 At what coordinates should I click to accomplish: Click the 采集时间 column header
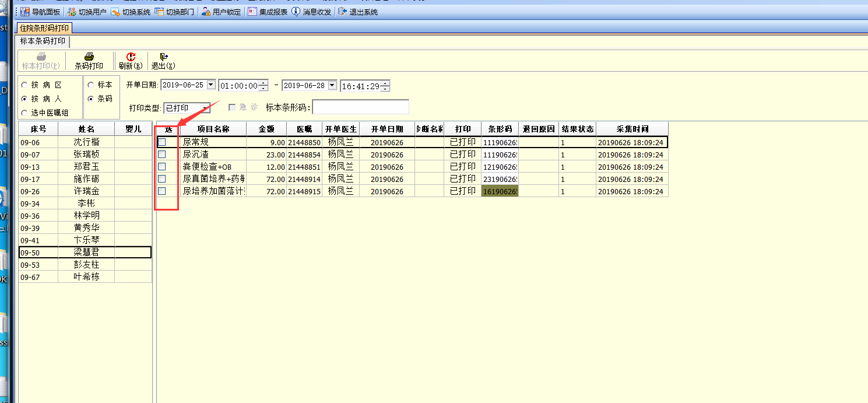(632, 129)
